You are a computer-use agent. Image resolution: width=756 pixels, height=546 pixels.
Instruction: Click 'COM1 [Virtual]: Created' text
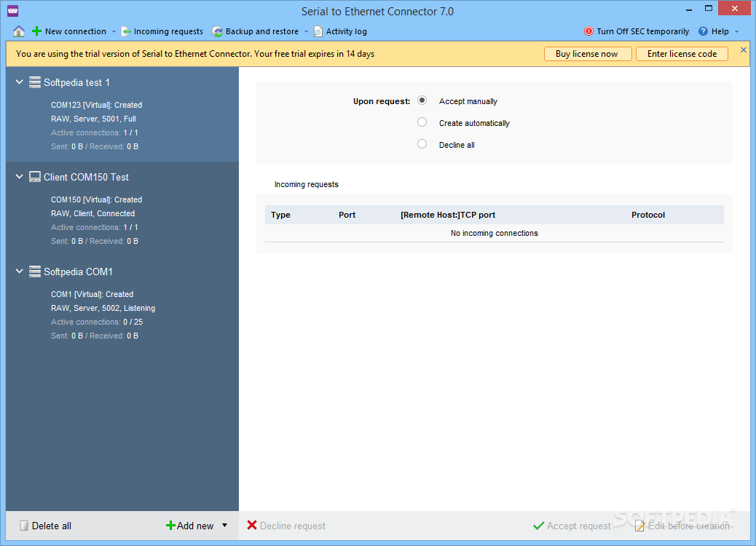click(x=92, y=294)
